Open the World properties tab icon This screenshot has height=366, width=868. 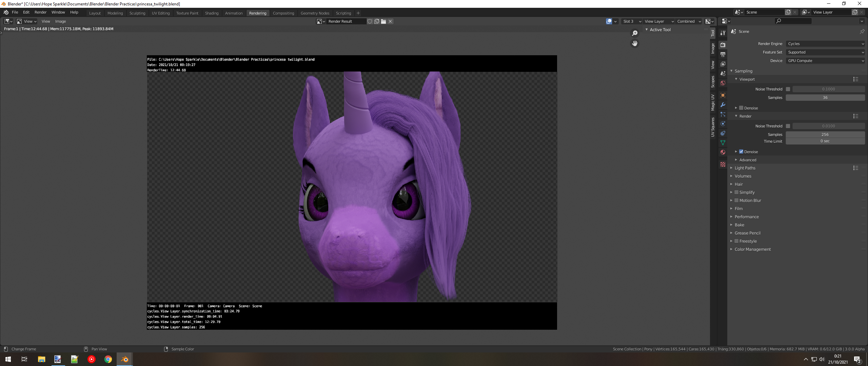coord(723,83)
